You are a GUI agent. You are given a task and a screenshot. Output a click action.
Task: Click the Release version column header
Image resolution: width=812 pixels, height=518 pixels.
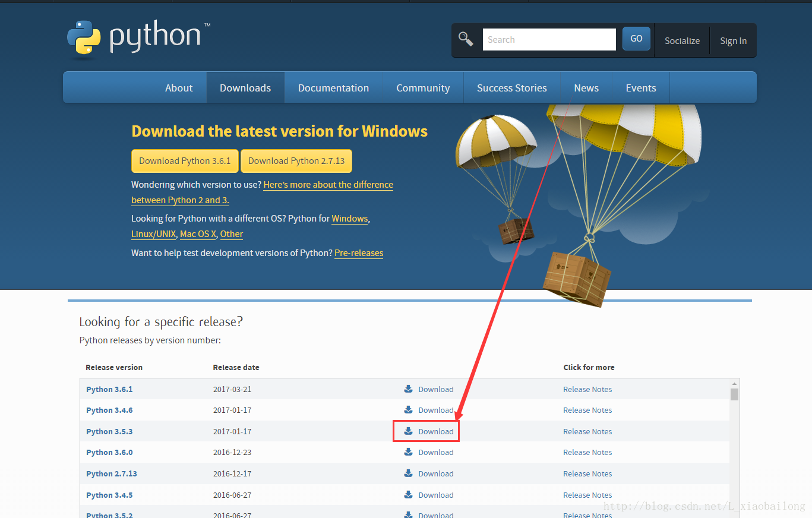click(x=114, y=367)
